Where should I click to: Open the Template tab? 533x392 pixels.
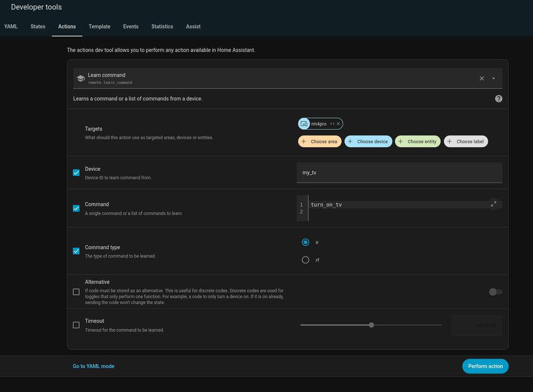click(99, 26)
